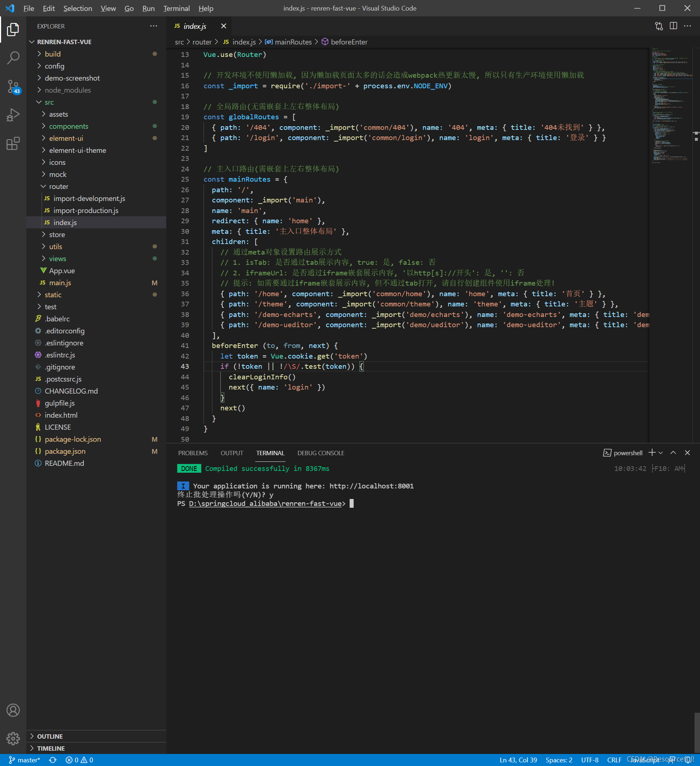700x766 pixels.
Task: Open changes compare icon in editor toolbar
Action: coord(659,26)
